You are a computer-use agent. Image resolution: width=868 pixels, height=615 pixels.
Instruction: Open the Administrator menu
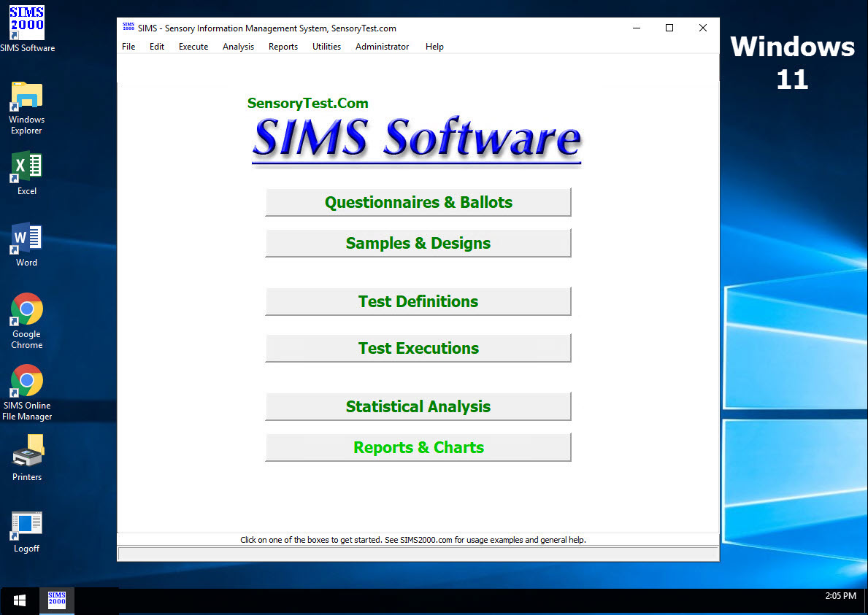pyautogui.click(x=382, y=46)
